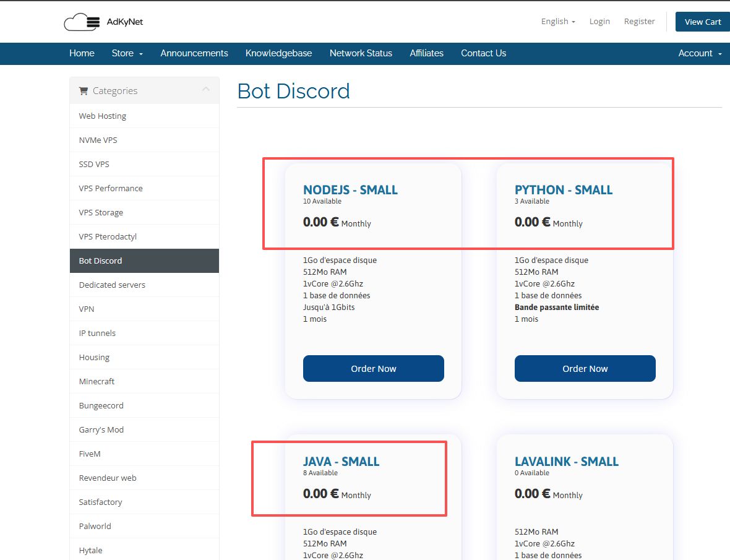Open the VPN category

144,309
